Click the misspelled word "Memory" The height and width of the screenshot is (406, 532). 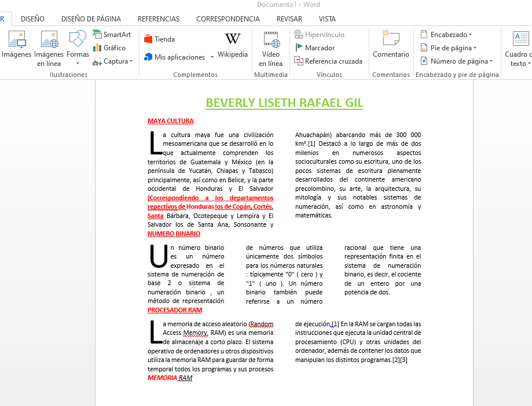click(195, 333)
